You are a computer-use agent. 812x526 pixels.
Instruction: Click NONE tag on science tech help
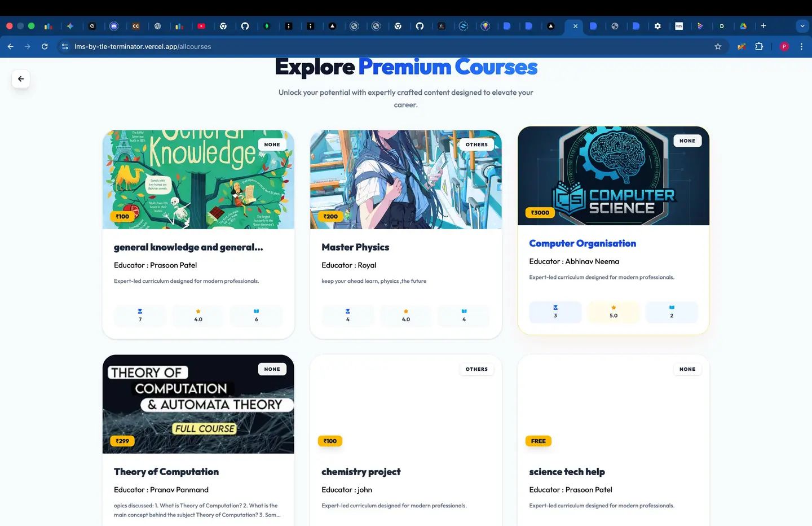tap(687, 369)
